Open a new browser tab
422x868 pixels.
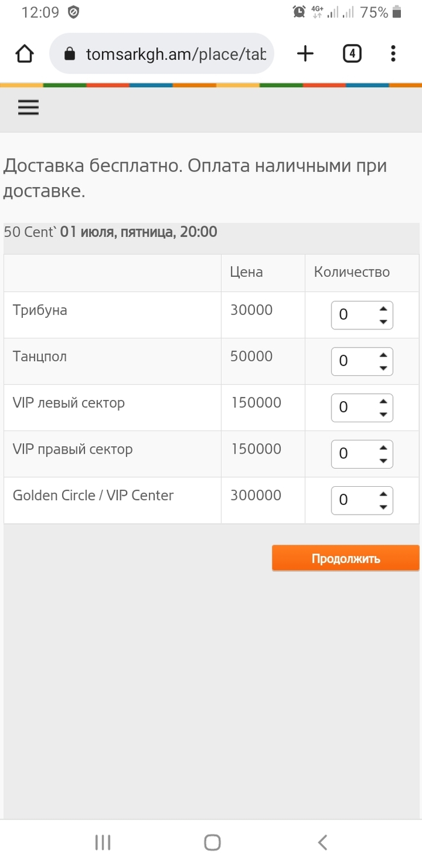306,54
